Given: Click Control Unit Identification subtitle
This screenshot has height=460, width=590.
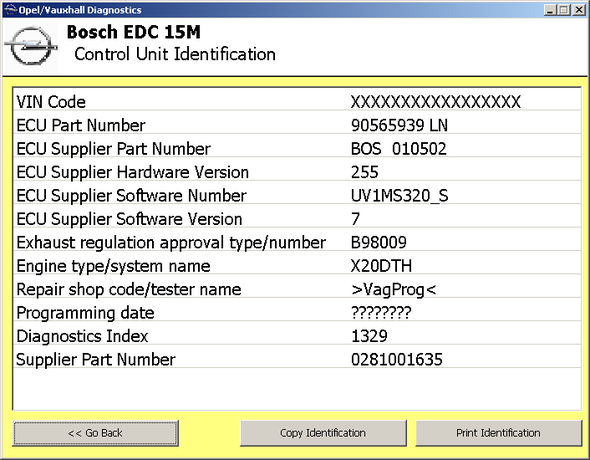Looking at the screenshot, I should pyautogui.click(x=175, y=54).
